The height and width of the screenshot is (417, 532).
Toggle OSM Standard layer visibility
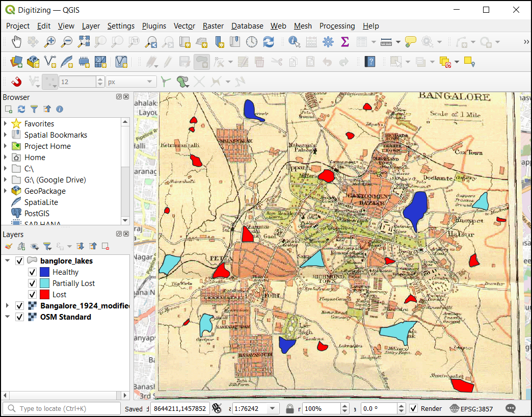pyautogui.click(x=20, y=317)
